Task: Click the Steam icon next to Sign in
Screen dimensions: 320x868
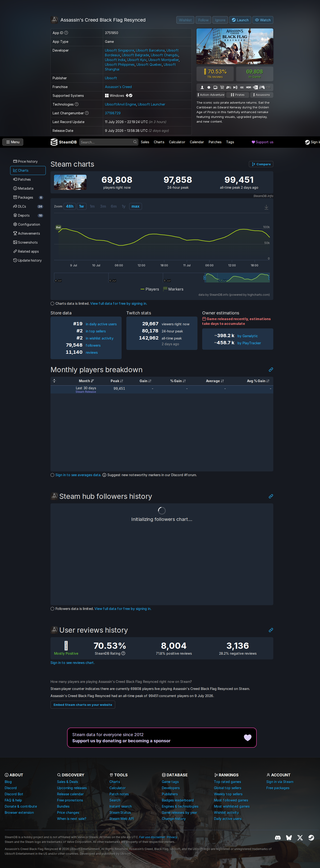Action: tap(307, 142)
